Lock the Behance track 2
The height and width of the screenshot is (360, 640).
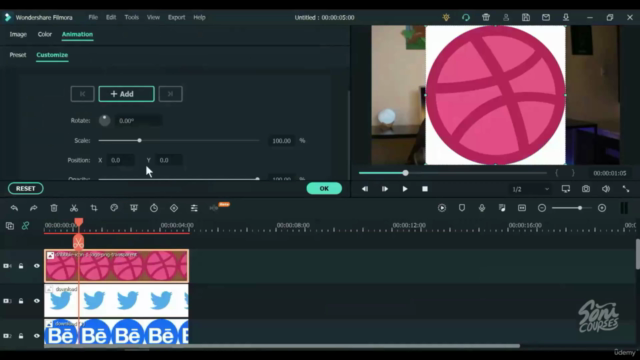coord(21,336)
